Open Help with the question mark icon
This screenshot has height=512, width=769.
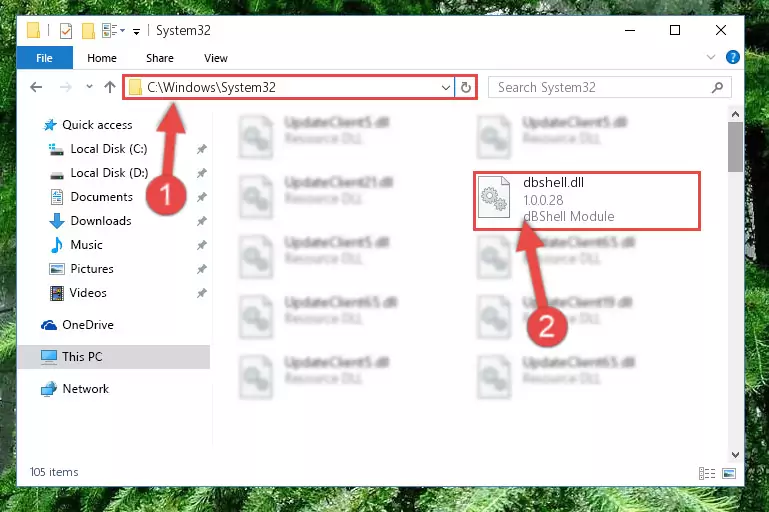coord(732,57)
